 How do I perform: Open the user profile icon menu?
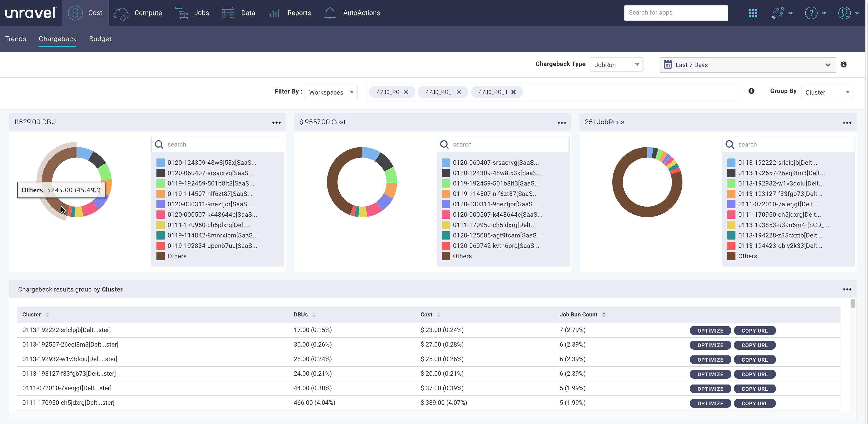click(848, 13)
